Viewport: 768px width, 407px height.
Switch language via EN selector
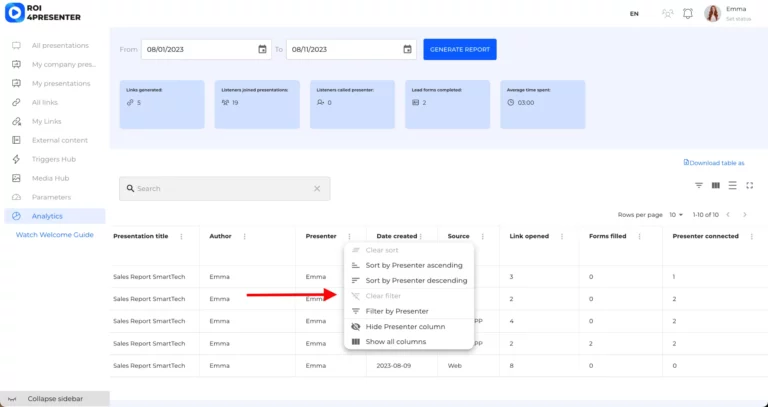pos(634,14)
